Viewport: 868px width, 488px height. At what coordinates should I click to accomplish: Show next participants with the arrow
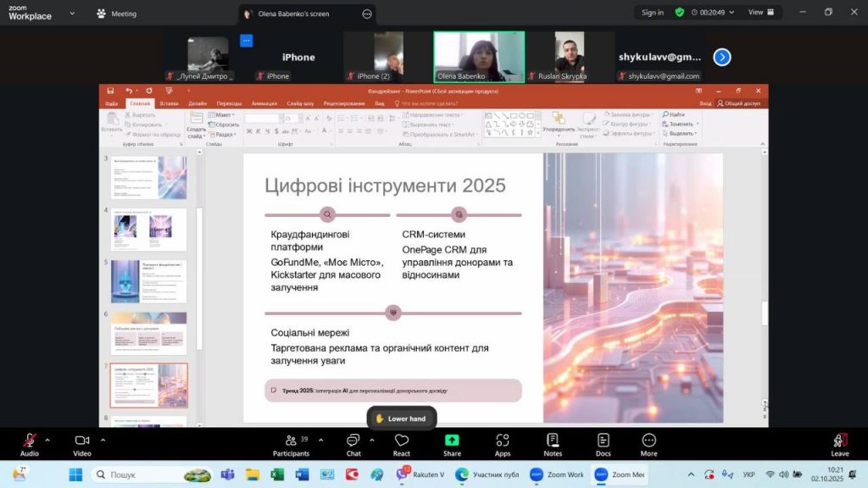(721, 57)
